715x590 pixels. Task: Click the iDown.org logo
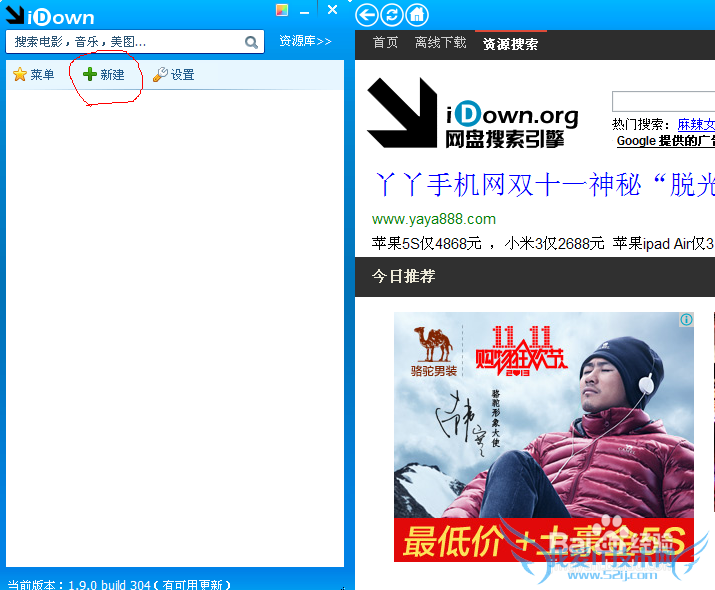pyautogui.click(x=473, y=113)
